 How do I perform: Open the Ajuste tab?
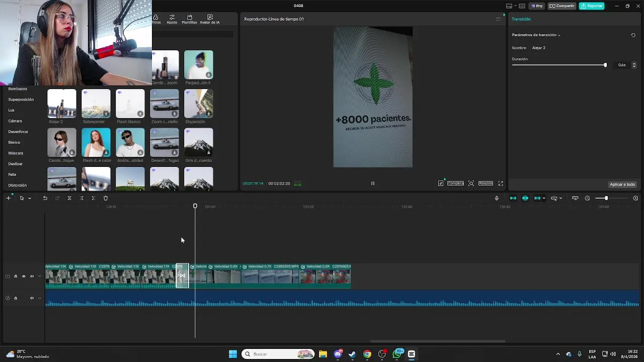172,19
